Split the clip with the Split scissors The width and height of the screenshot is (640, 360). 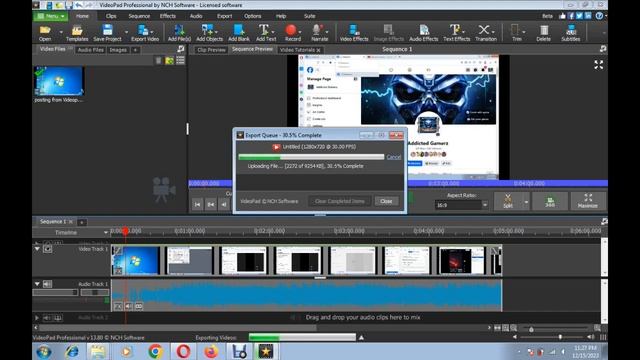[507, 201]
